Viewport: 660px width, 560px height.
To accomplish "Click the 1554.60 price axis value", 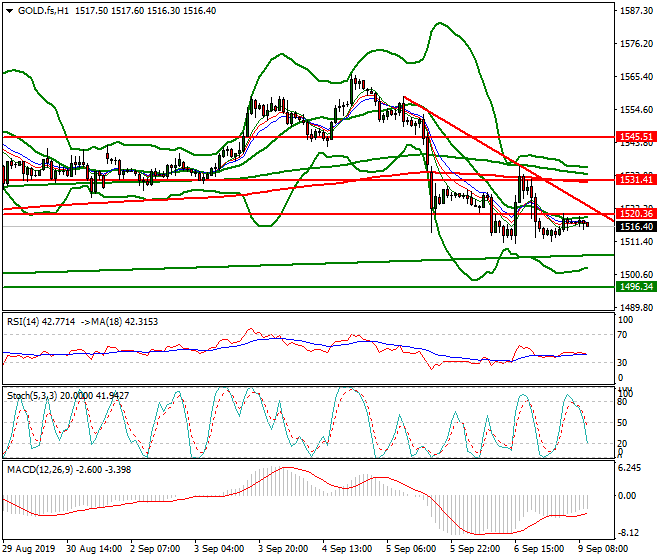I will pos(636,110).
